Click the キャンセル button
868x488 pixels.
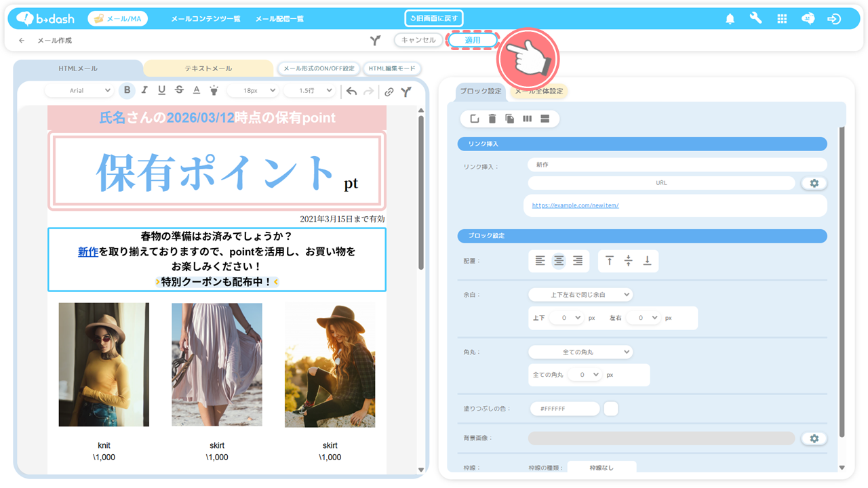click(x=418, y=41)
